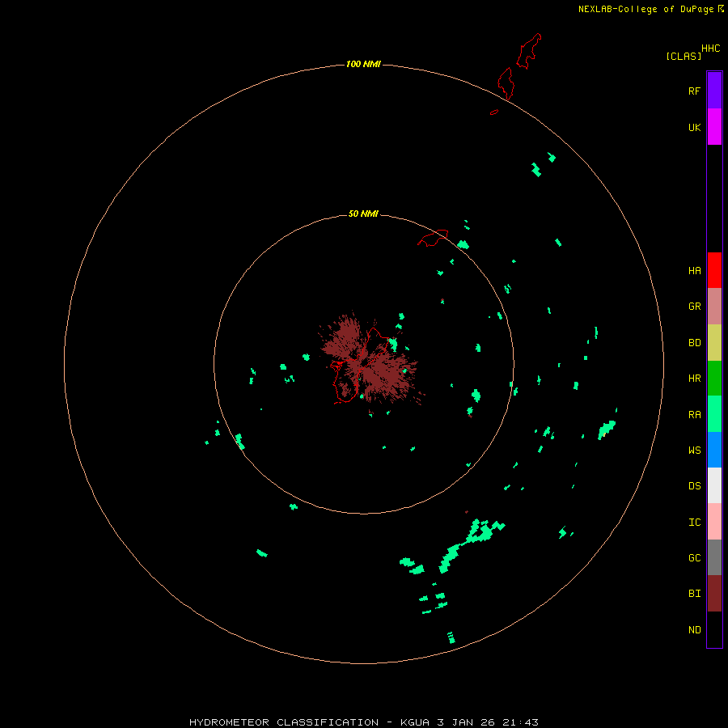Click the GC legend label
This screenshot has width=728, height=728.
click(694, 558)
